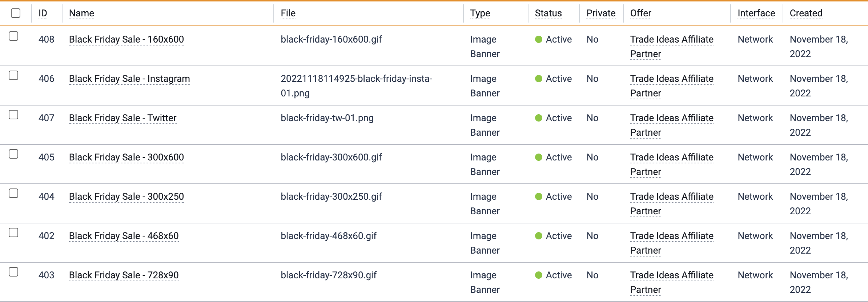
Task: Open Black Friday Sale - 728x90 creative
Action: [124, 275]
